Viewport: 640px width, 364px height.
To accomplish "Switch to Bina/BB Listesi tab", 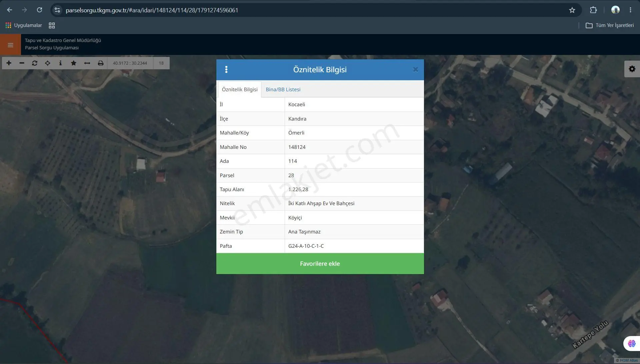I will pyautogui.click(x=283, y=89).
